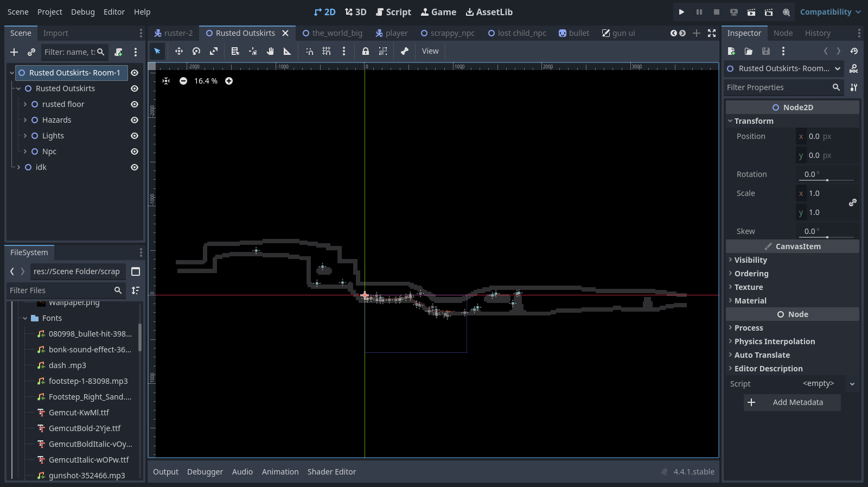This screenshot has height=487, width=868.
Task: Toggle visibility of Lights node
Action: coord(135,136)
